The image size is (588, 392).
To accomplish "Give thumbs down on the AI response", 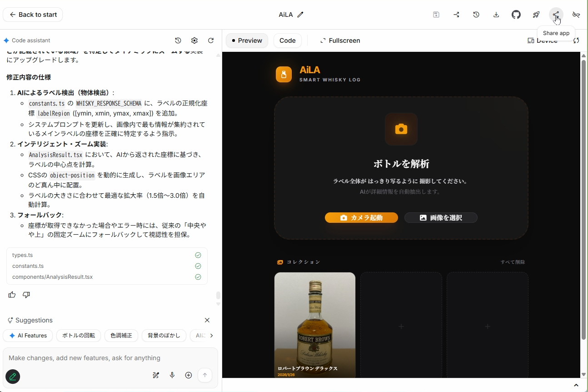I will [26, 295].
